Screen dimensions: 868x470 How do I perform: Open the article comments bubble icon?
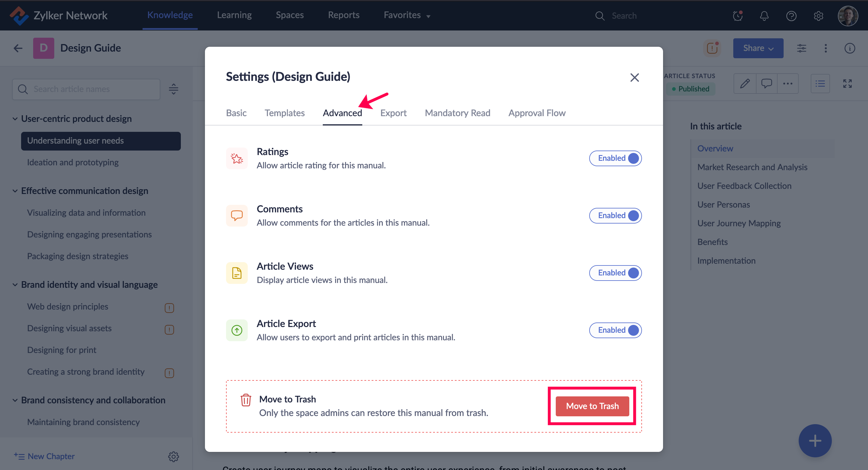[766, 84]
